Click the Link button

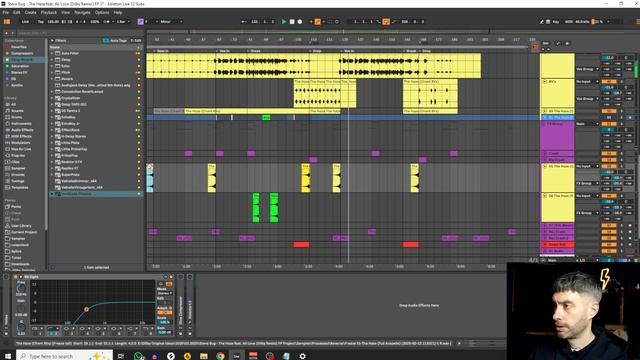pos(25,22)
